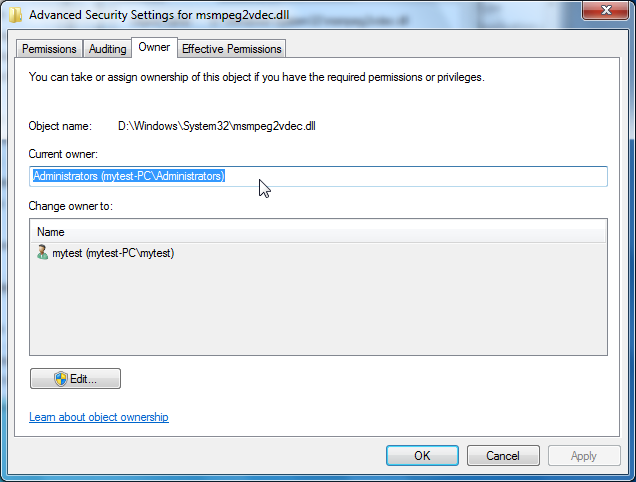Viewport: 636px width, 482px height.
Task: Click the folder icon in title bar
Action: (x=15, y=15)
